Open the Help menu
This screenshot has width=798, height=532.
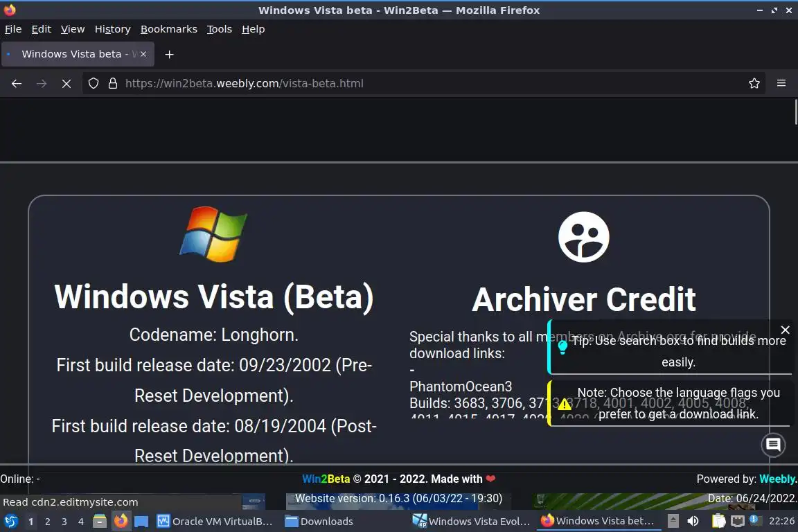(253, 29)
